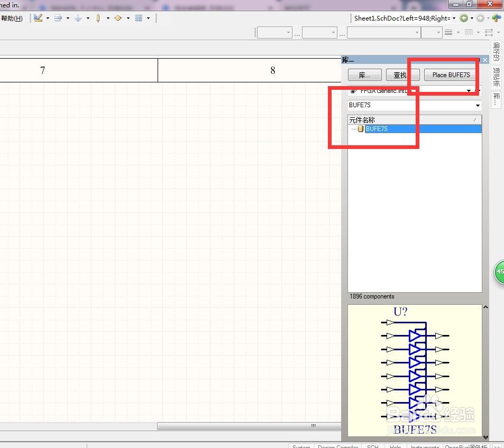Open the System status bar panel button
Screen dimensions: 504x448
pyautogui.click(x=301, y=446)
